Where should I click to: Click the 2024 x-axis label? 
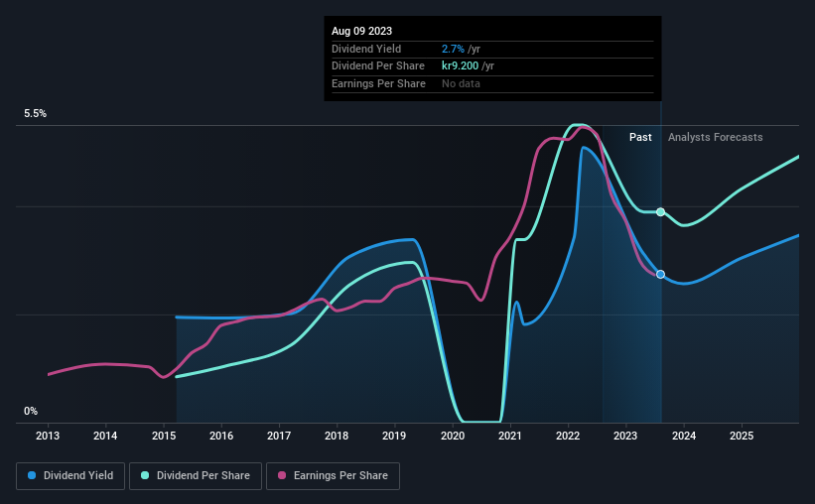coord(684,436)
